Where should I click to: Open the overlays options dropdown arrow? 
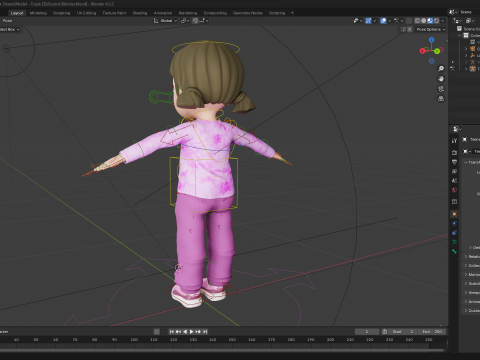pyautogui.click(x=389, y=21)
